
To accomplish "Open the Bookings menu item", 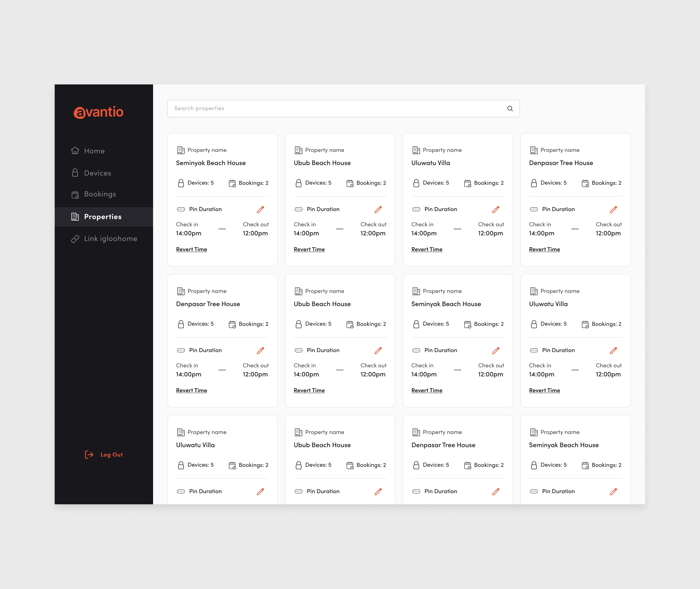I will click(x=100, y=194).
